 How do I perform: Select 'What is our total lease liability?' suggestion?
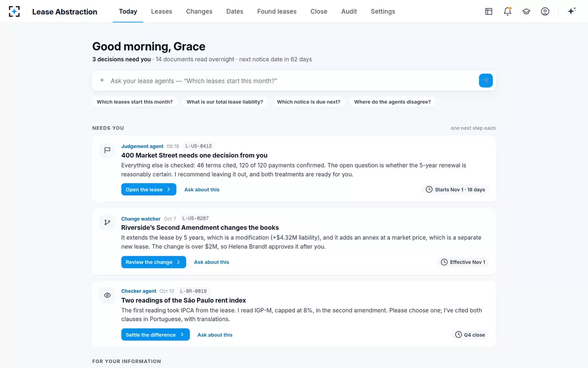225,102
